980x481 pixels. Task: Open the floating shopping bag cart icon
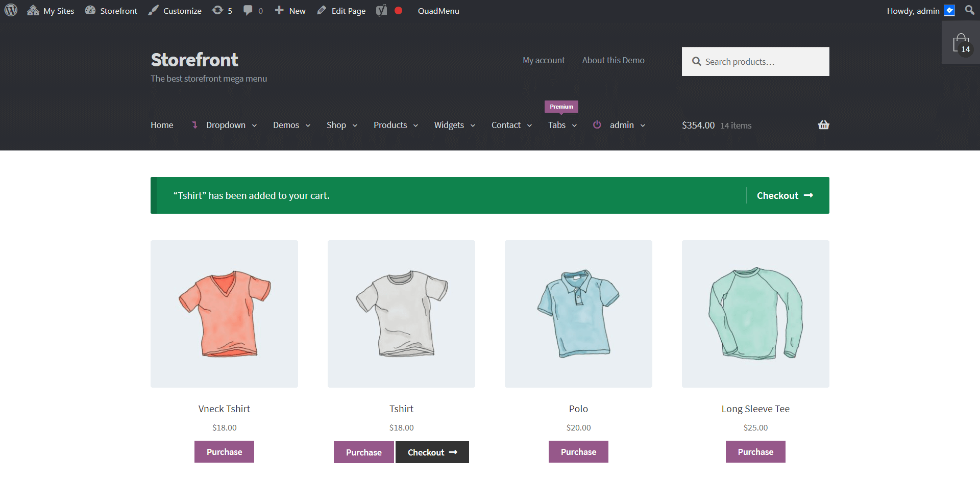coord(961,43)
